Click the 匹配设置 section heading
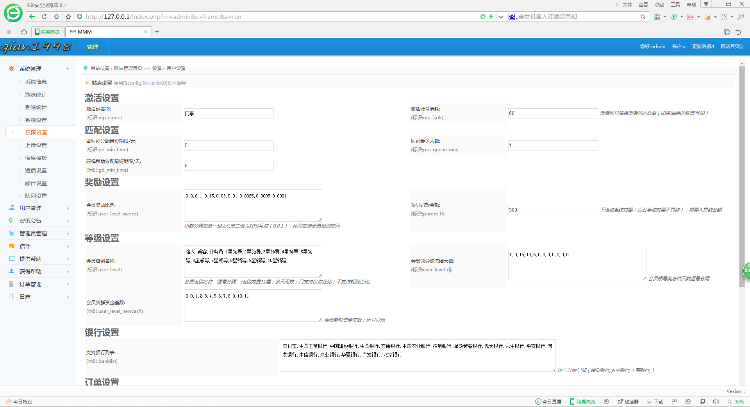Viewport: 750px width, 407px height. pyautogui.click(x=102, y=130)
